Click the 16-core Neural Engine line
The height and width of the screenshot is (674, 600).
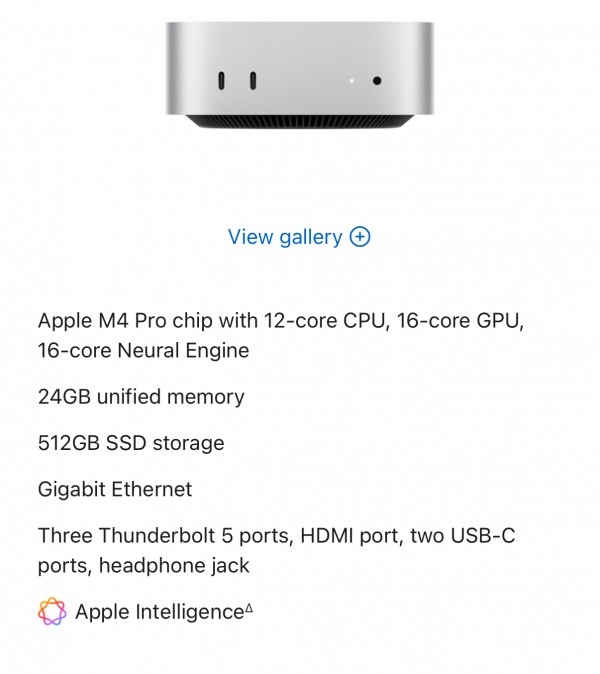pyautogui.click(x=143, y=351)
